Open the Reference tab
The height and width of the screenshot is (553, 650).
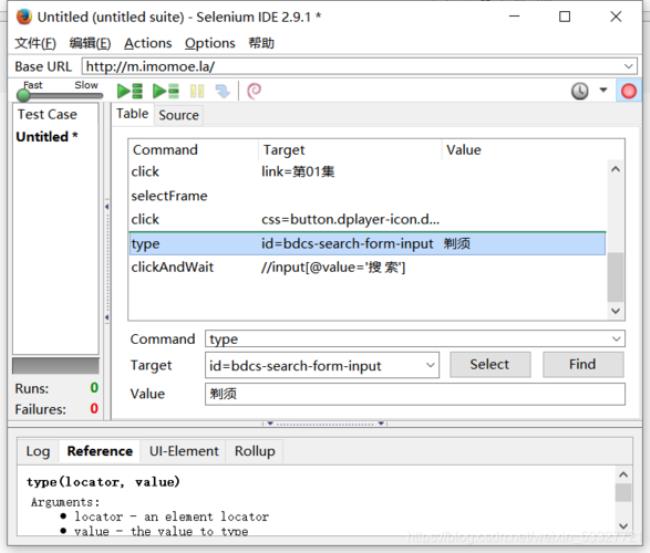pyautogui.click(x=100, y=451)
